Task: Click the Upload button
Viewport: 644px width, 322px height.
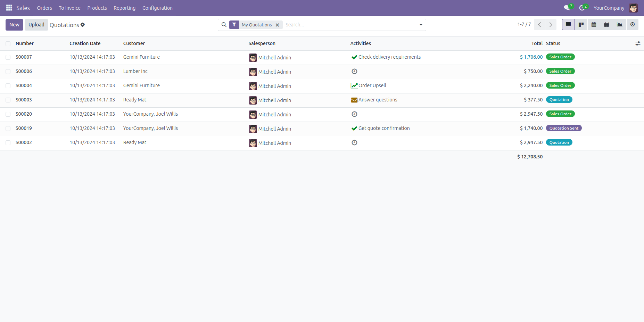Action: (36, 25)
